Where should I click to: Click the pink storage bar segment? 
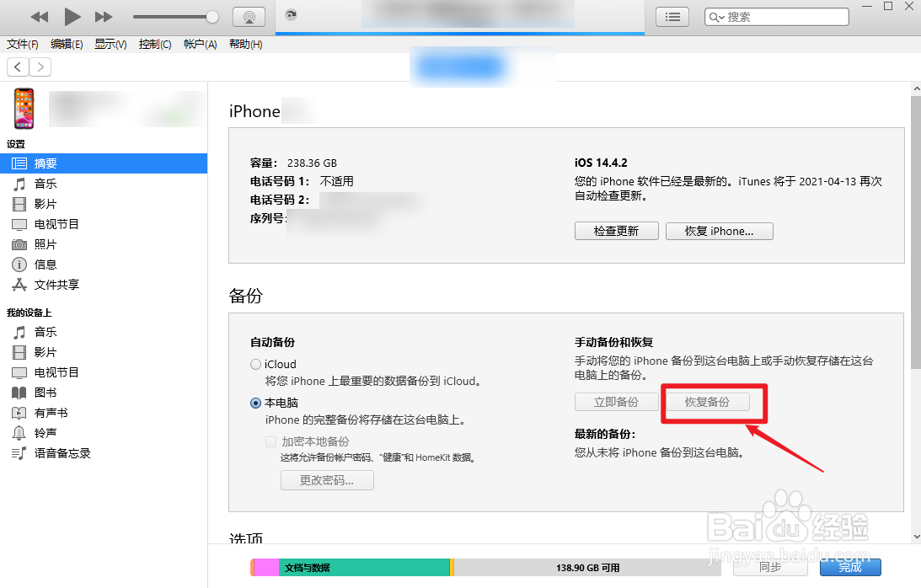(x=266, y=568)
